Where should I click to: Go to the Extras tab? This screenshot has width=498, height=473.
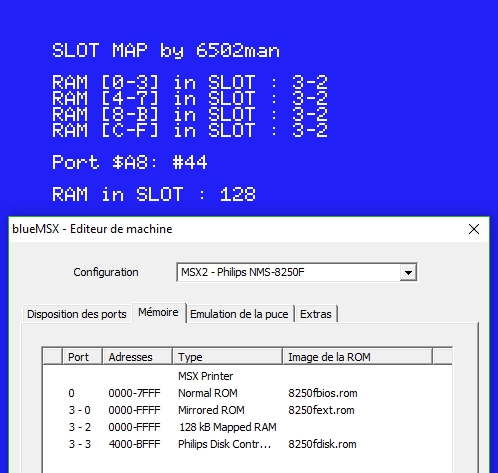[x=316, y=314]
